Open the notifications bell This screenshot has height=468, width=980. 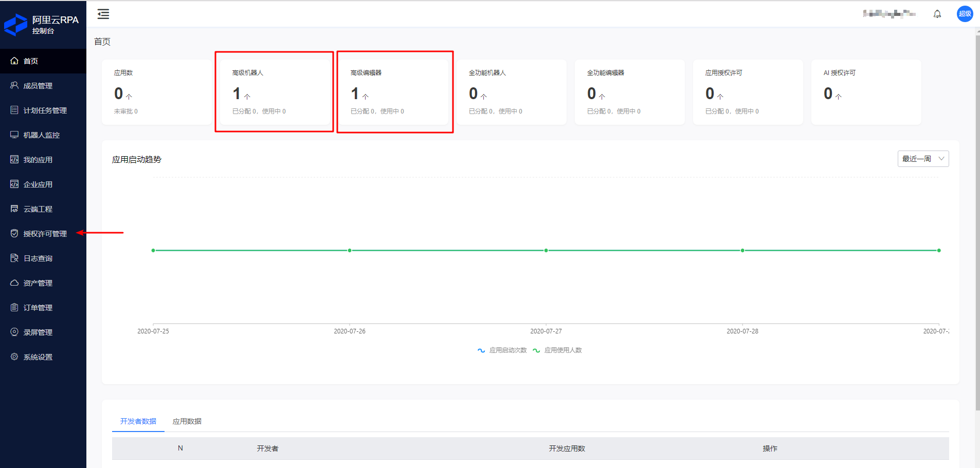tap(937, 14)
